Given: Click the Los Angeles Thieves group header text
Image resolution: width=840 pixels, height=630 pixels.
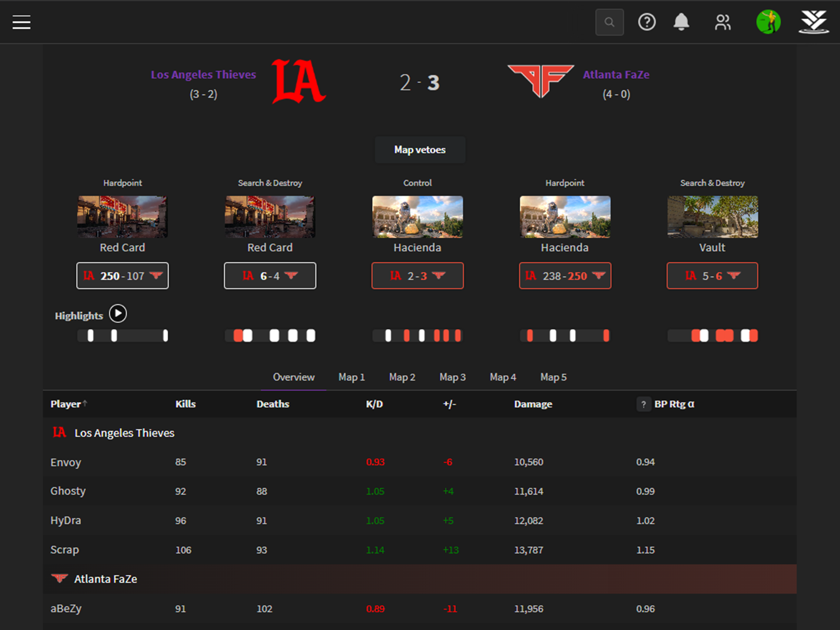Looking at the screenshot, I should click(x=125, y=433).
